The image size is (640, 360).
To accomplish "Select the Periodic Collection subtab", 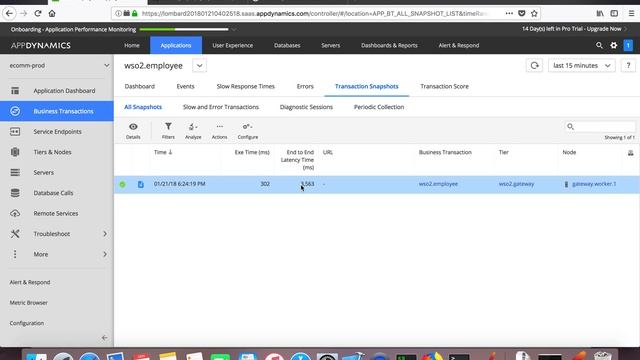I will (x=379, y=107).
